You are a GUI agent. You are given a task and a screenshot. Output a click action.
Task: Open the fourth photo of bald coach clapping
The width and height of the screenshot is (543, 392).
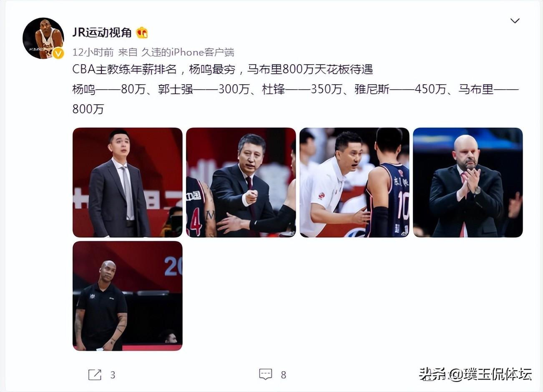pos(468,182)
